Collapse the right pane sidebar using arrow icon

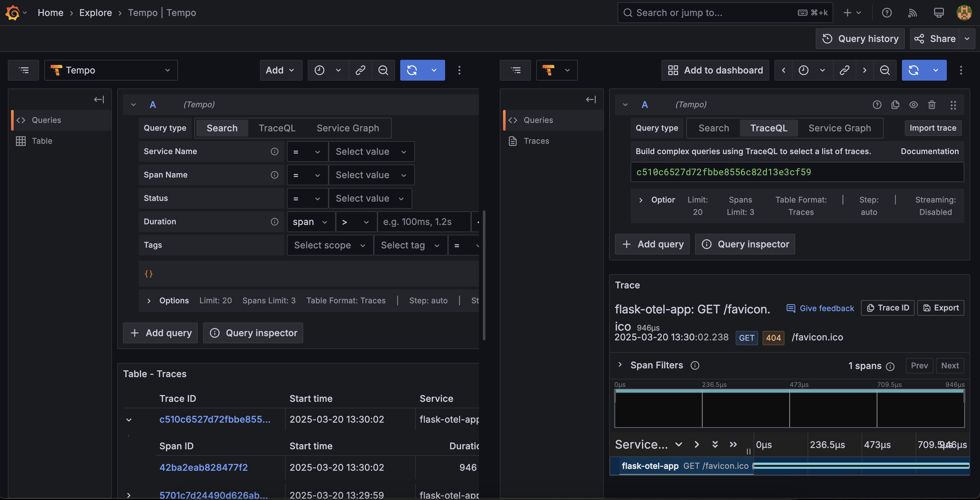tap(591, 99)
